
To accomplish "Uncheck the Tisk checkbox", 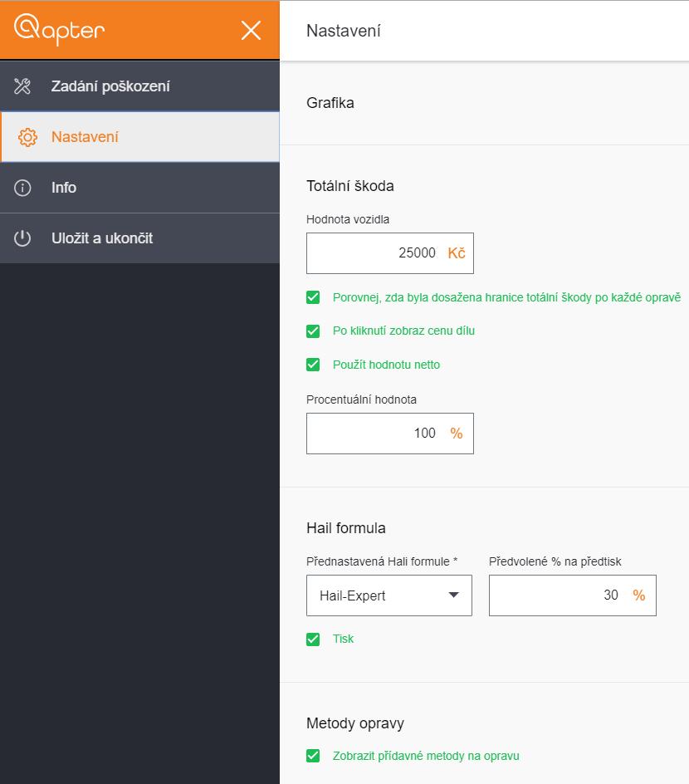I will [313, 639].
